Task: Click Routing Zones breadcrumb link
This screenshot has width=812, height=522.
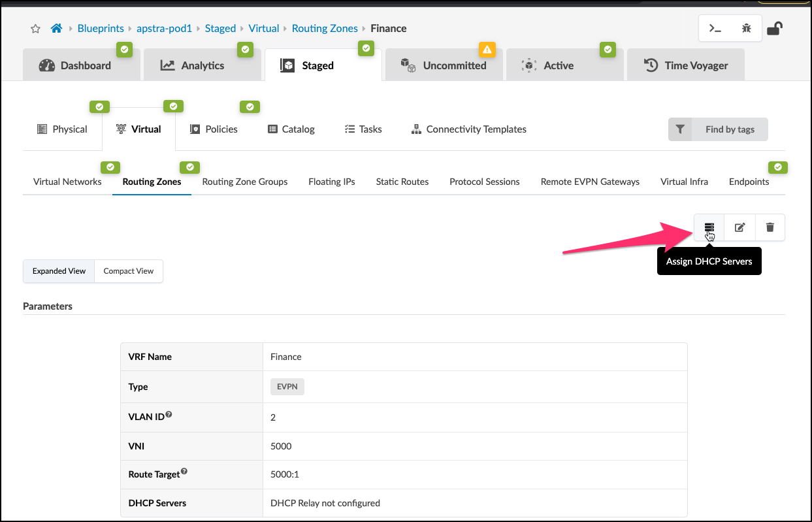Action: click(325, 29)
